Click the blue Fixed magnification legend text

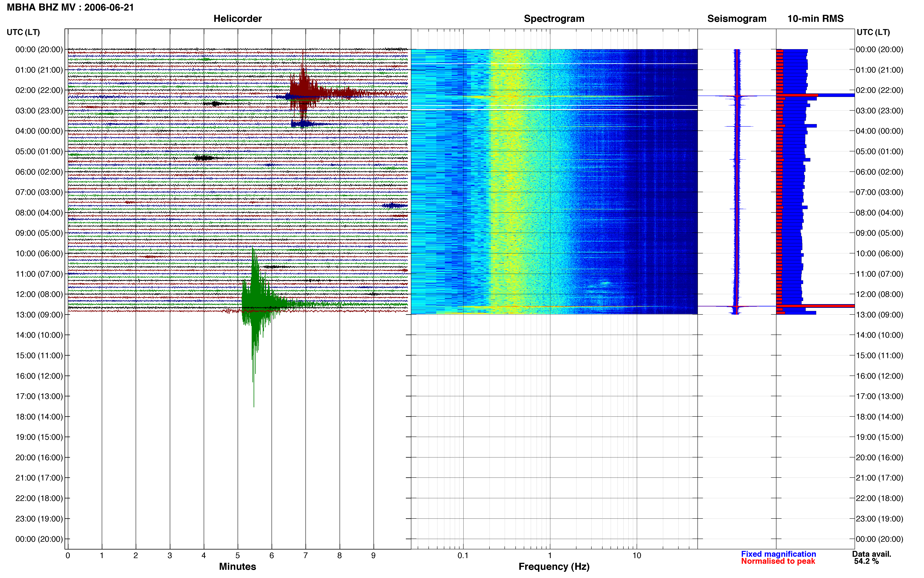(778, 554)
